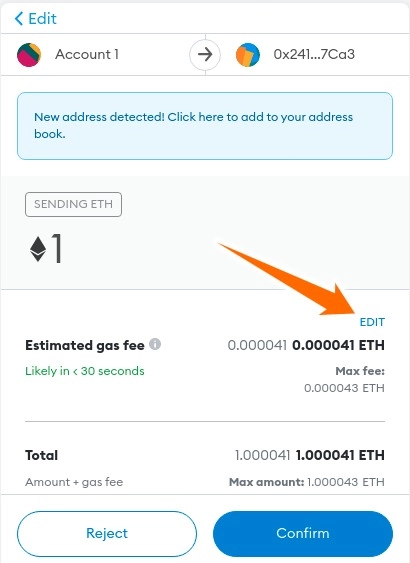Click the EDIT gas fee link
Viewport: 410px width, 563px height.
pos(372,322)
